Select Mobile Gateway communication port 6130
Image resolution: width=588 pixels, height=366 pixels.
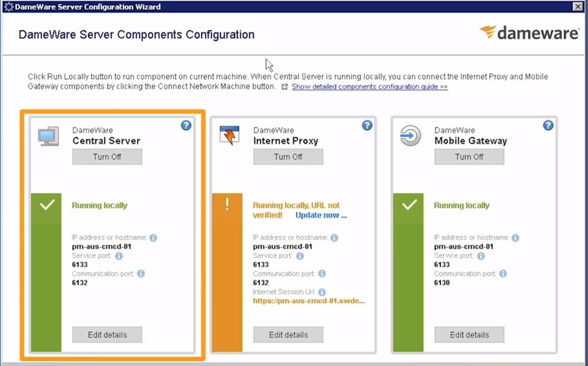tap(441, 283)
